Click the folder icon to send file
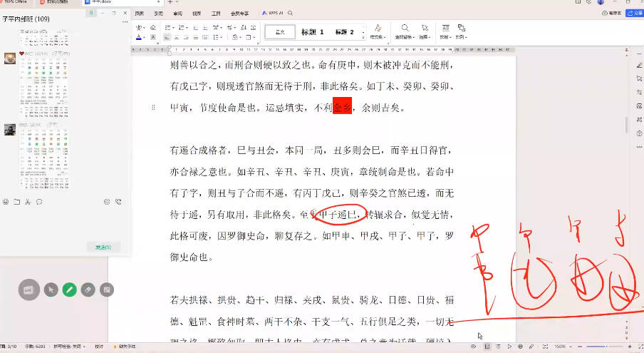Image resolution: width=644 pixels, height=353 pixels. click(16, 202)
